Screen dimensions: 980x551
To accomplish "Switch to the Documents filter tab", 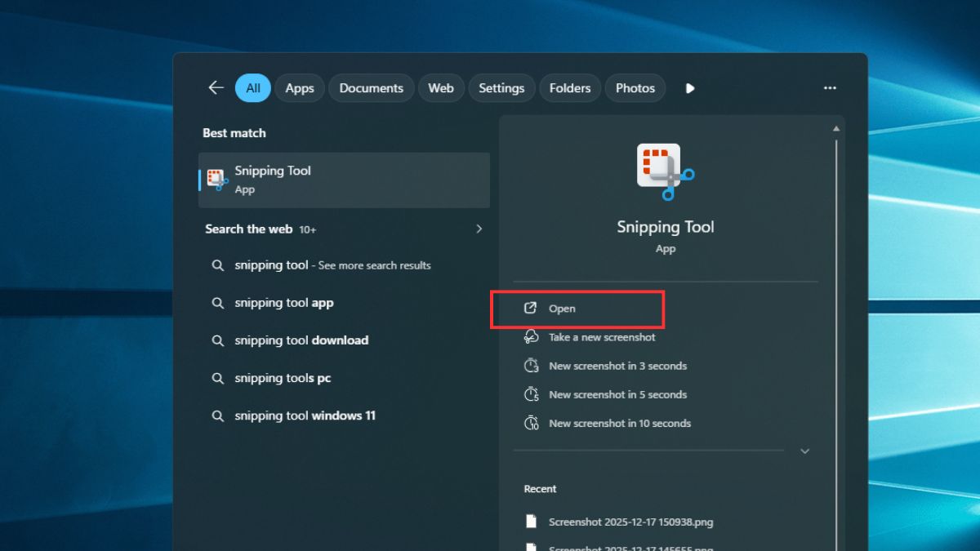I will coord(372,88).
